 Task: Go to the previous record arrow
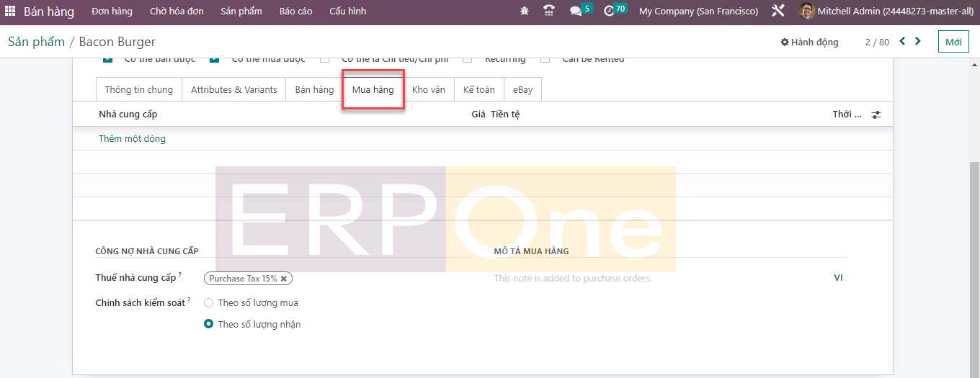click(902, 42)
